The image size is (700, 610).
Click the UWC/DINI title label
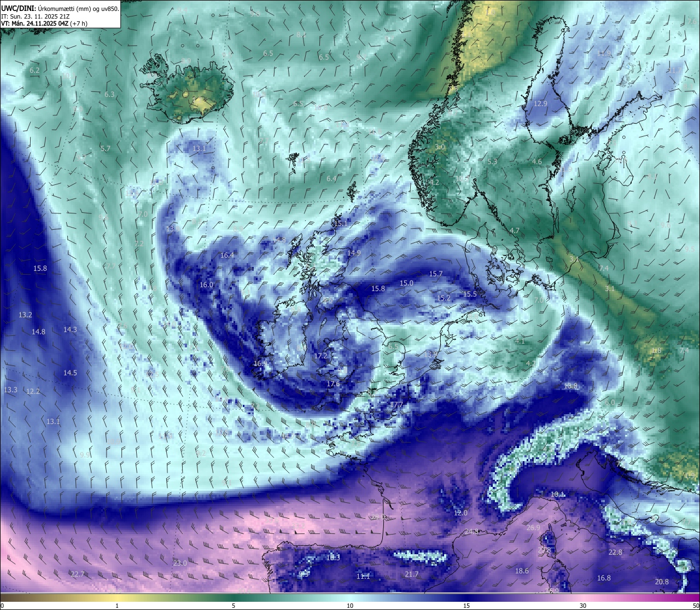pyautogui.click(x=18, y=8)
